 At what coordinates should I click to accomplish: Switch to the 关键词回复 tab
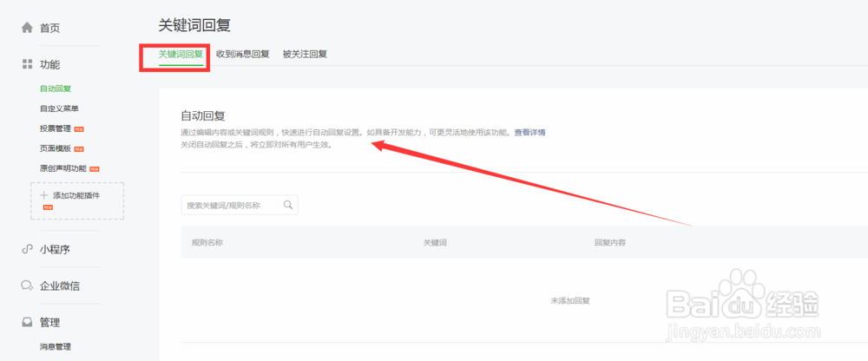click(x=181, y=55)
